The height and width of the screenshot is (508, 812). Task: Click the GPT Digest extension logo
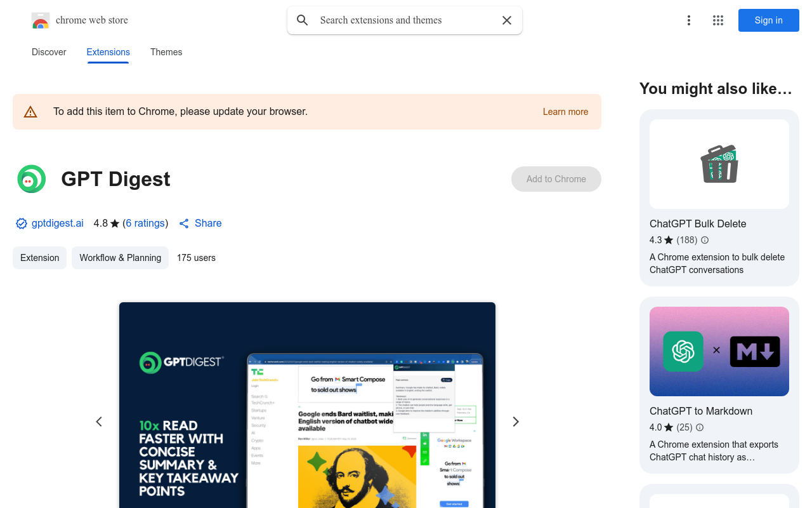click(31, 179)
